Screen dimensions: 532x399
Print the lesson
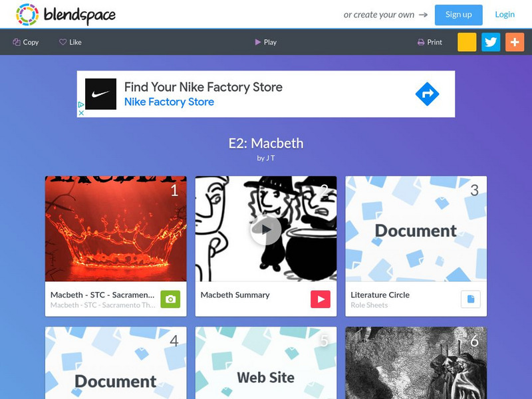(430, 42)
